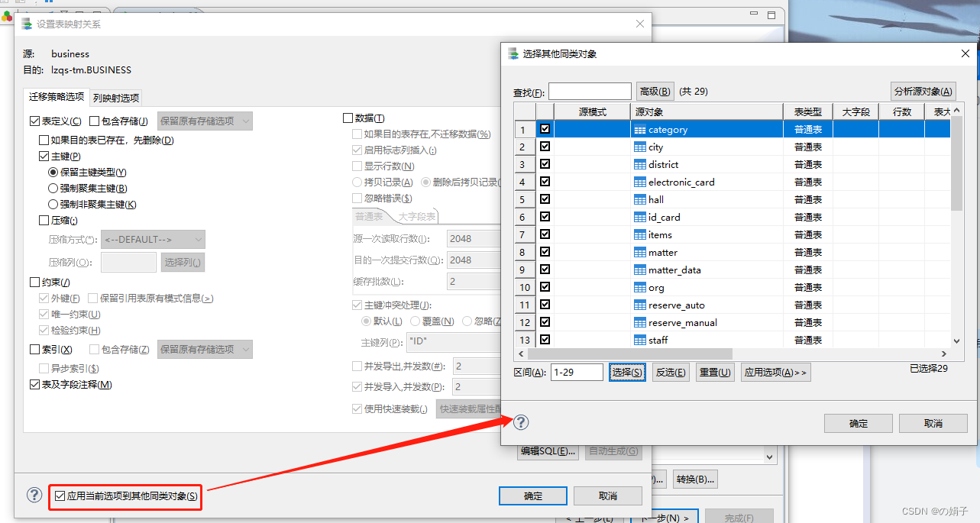Select 强制非聚集主键(K) radio option
The width and height of the screenshot is (980, 523).
point(53,205)
